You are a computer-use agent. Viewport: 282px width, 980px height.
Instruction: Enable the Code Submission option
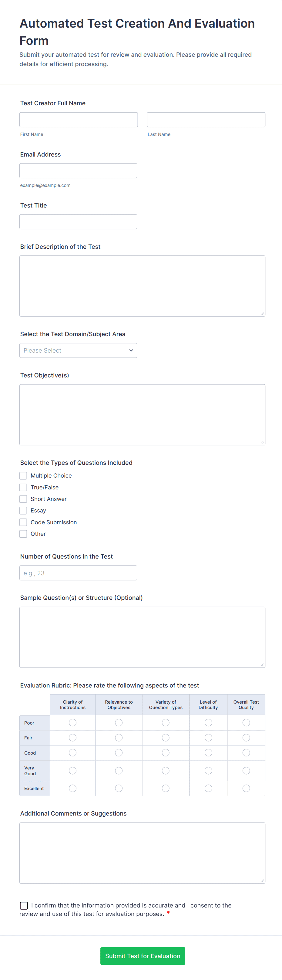[23, 522]
